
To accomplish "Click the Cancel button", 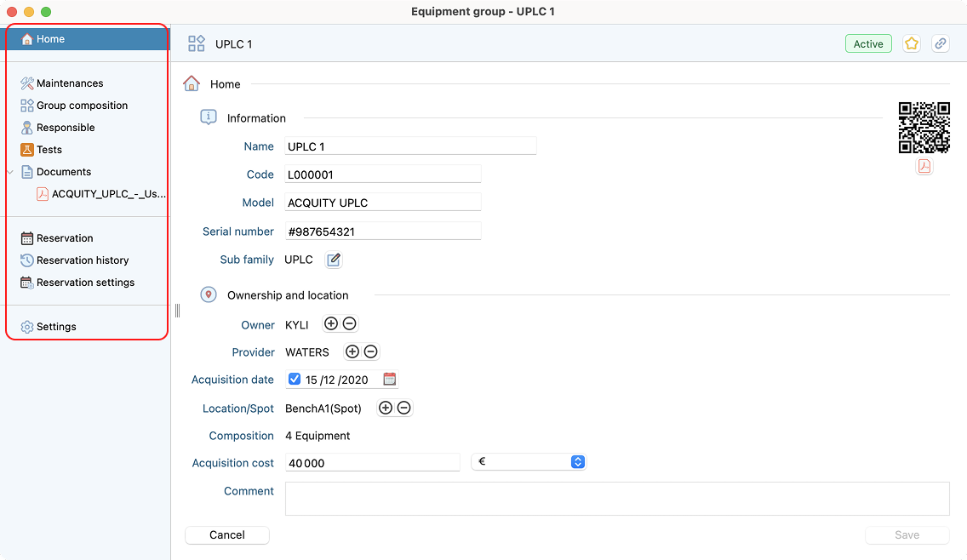I will pos(227,534).
